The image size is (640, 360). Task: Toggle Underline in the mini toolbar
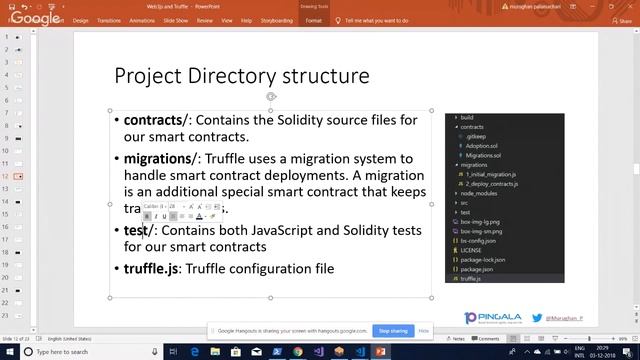coord(164,216)
